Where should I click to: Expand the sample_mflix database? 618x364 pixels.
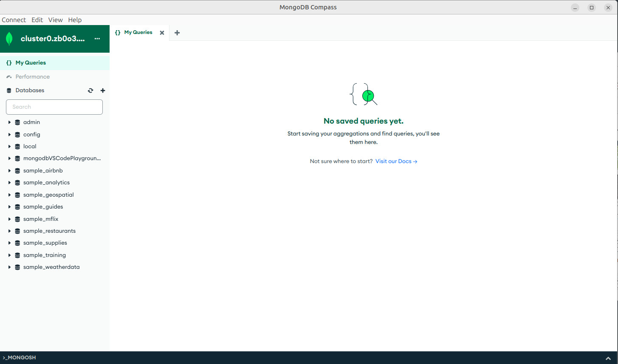click(x=9, y=219)
